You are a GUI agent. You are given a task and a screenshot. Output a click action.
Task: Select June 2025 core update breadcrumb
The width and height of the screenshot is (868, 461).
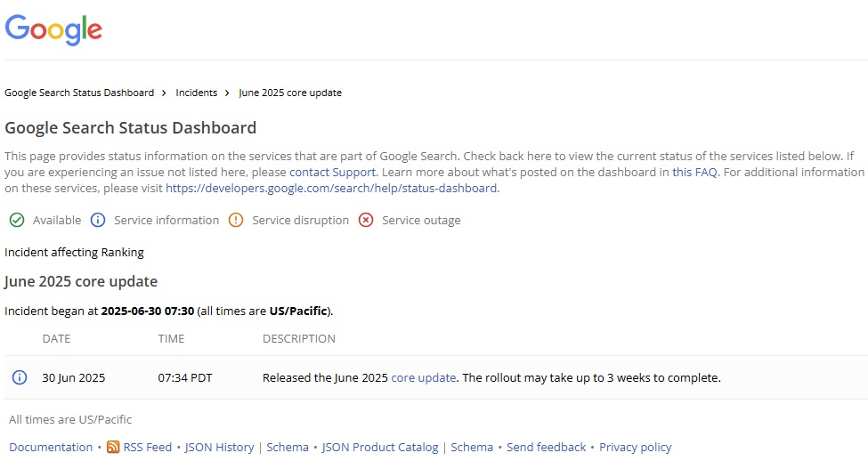(290, 93)
